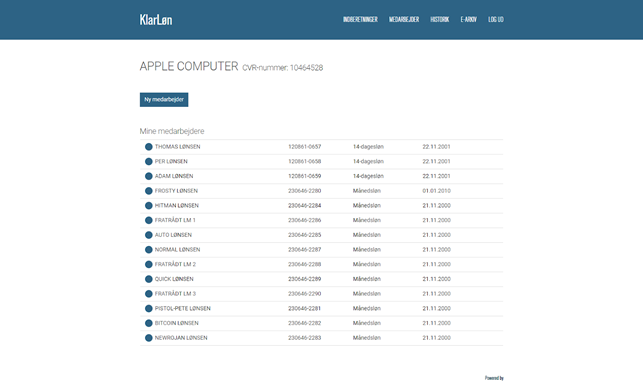Screen dimensions: 643x381
Task: Select employee ADAM LØNSEN
Action: tap(174, 176)
